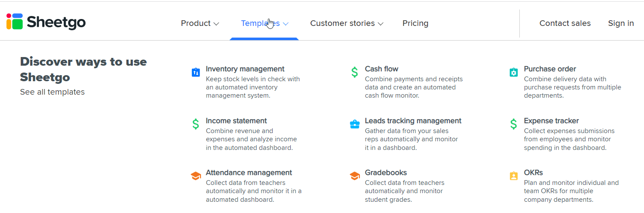The width and height of the screenshot is (644, 213).
Task: Select the Inventory management template title
Action: (245, 69)
